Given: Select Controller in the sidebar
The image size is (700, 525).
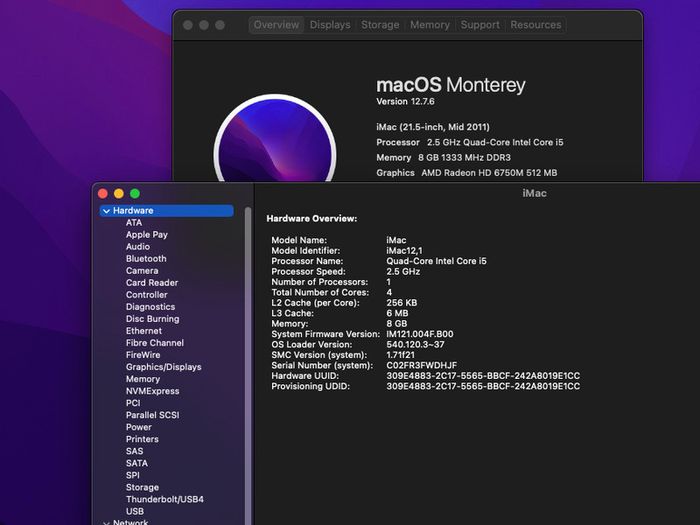Looking at the screenshot, I should [x=146, y=295].
